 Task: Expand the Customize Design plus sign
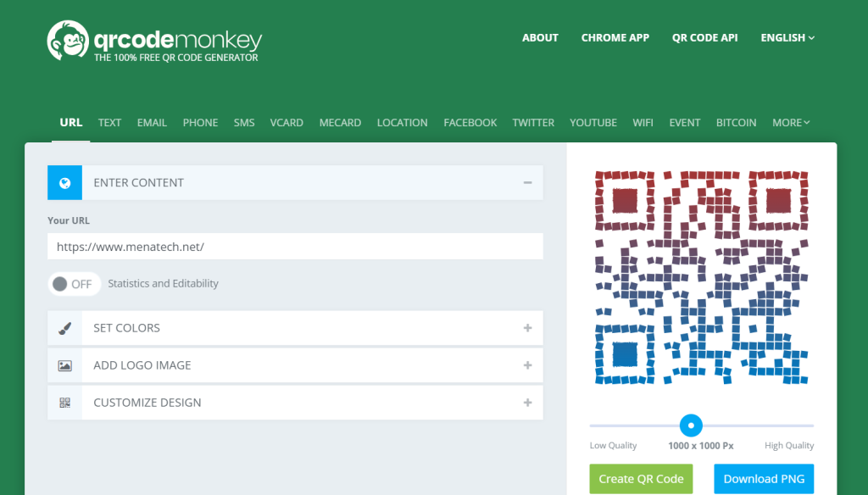click(x=527, y=403)
